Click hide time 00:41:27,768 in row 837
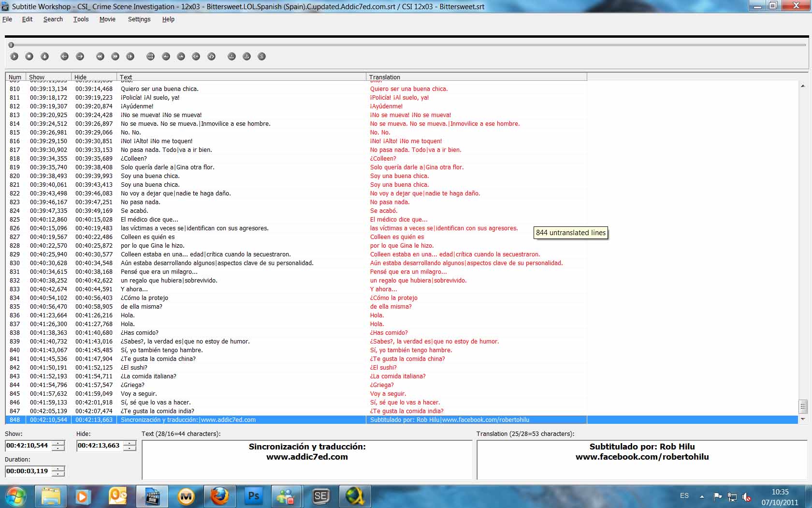812x508 pixels. pos(94,324)
